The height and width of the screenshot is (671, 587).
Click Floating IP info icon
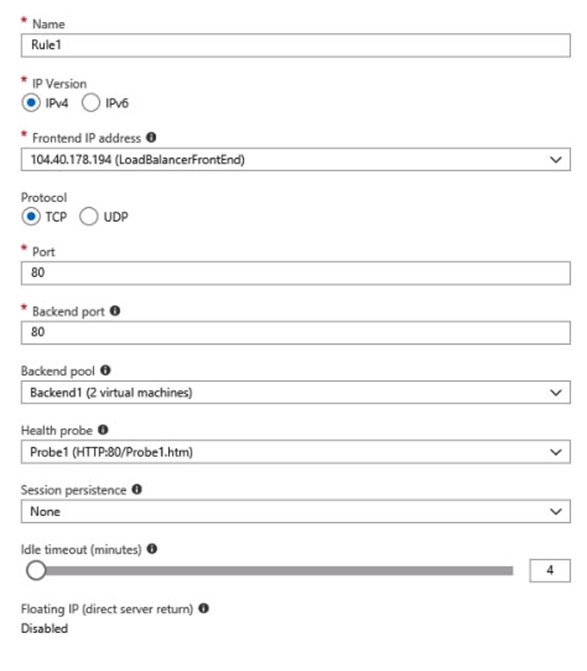(x=204, y=608)
